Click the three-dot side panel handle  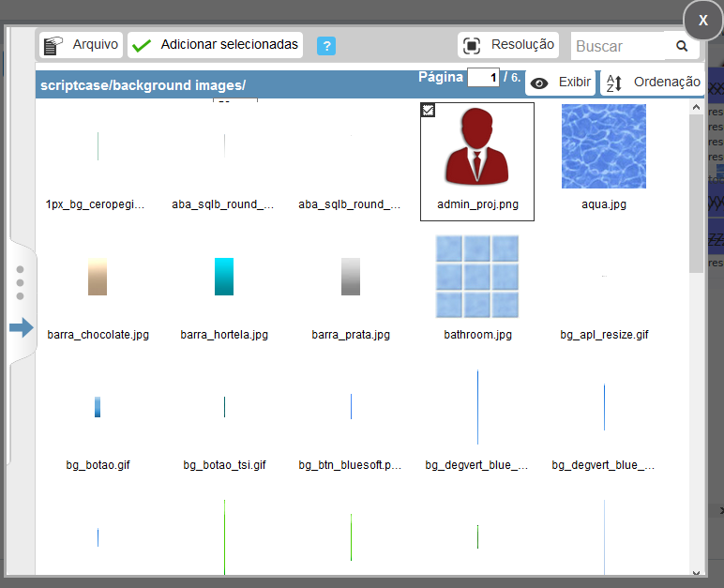(20, 283)
